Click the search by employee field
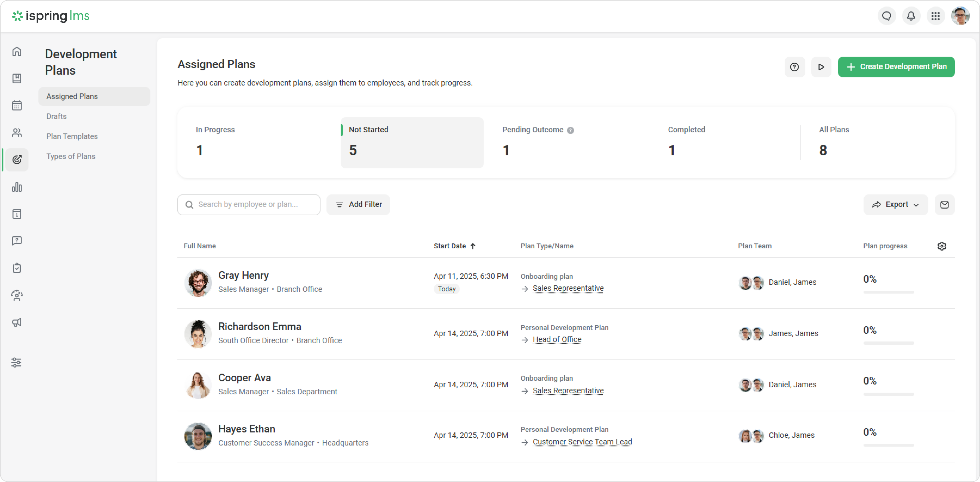 [249, 205]
